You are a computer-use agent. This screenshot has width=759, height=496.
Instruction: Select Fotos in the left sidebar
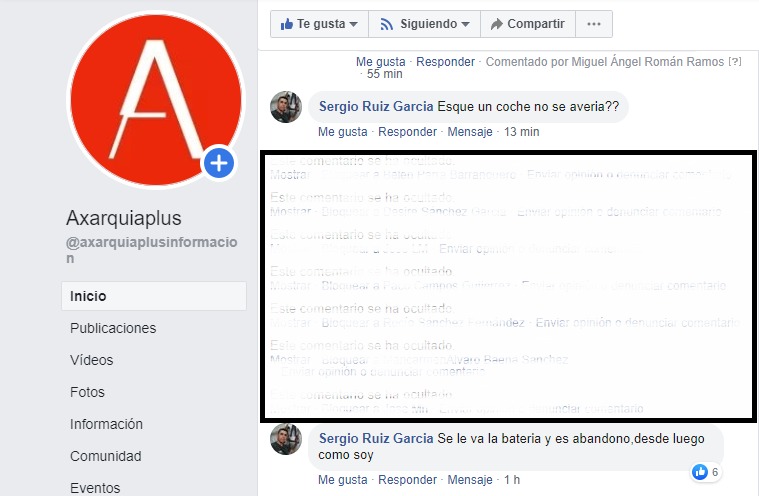coord(87,392)
